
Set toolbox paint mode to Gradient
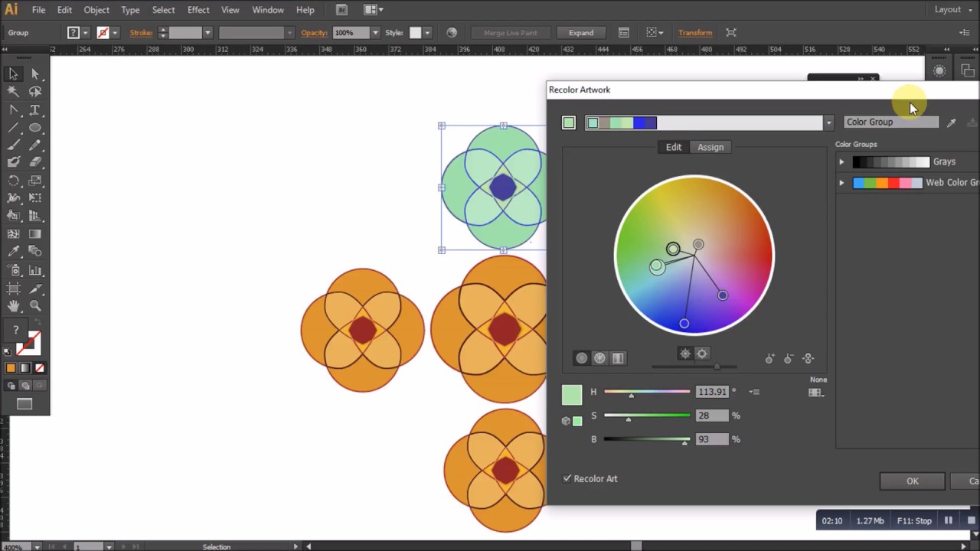pyautogui.click(x=24, y=368)
